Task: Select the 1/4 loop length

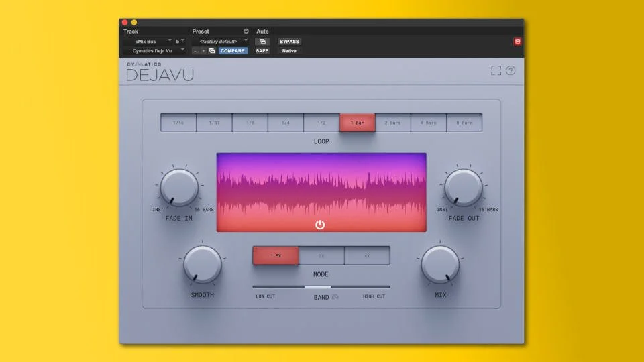Action: [x=286, y=123]
